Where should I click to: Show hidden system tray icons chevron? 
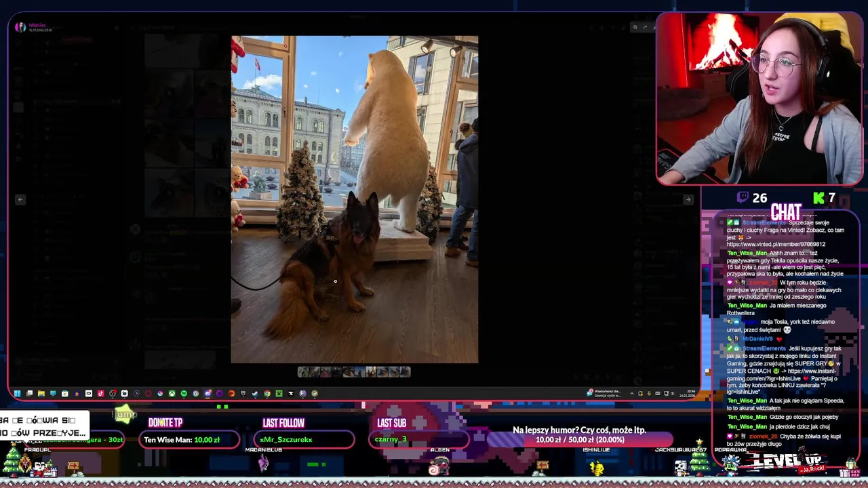click(632, 393)
